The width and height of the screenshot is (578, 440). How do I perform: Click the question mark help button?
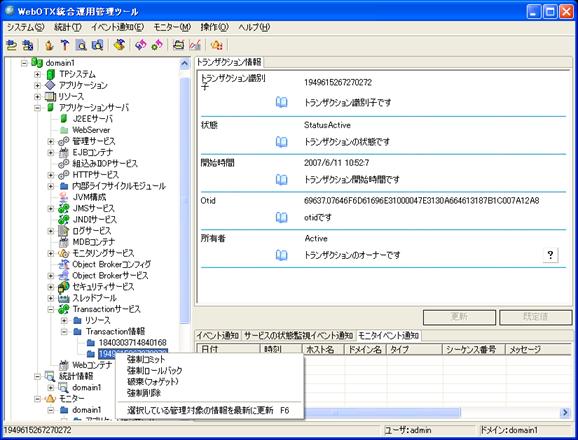click(550, 255)
